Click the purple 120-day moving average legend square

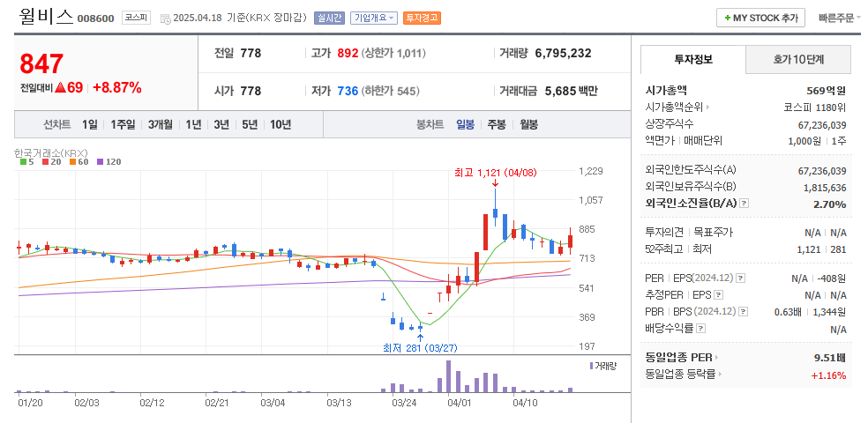tap(100, 162)
